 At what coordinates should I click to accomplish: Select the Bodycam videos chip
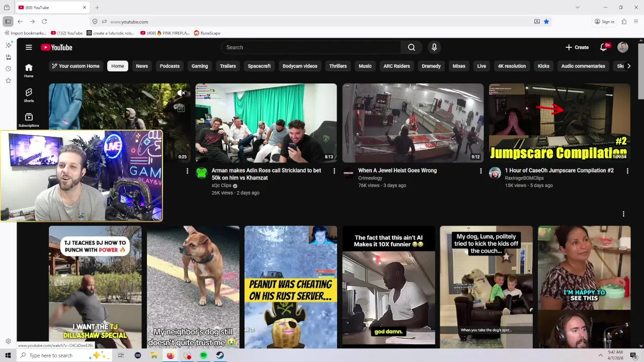300,66
